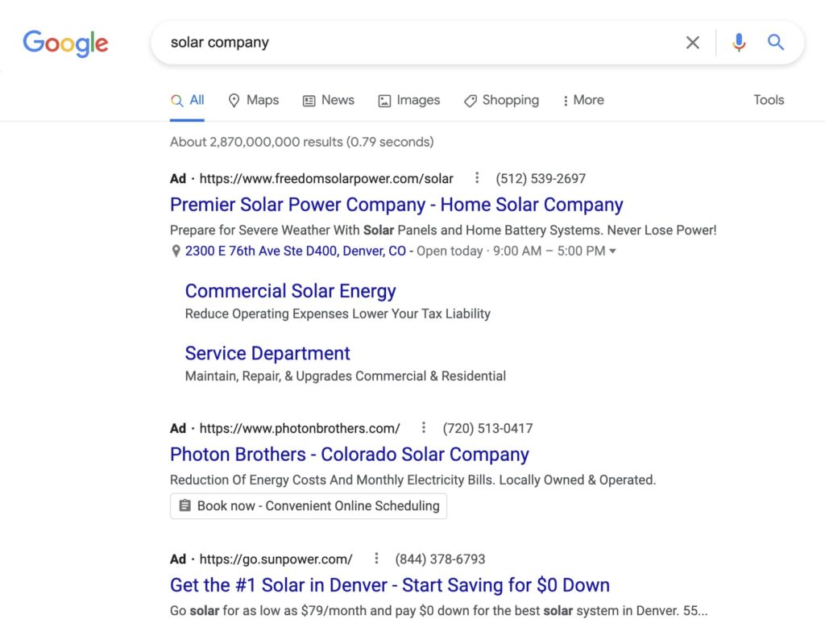Click the Google logo
This screenshot has height=644, width=825.
tap(65, 44)
